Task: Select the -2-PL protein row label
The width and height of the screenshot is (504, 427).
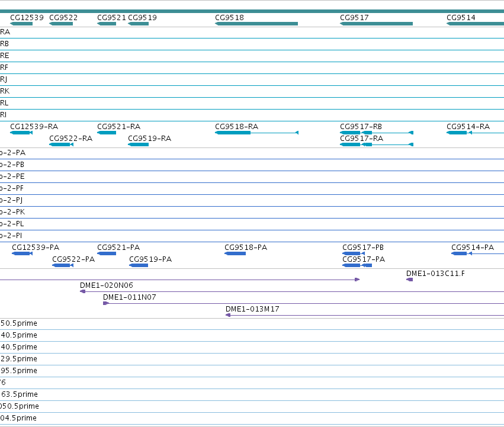Action: (12, 224)
